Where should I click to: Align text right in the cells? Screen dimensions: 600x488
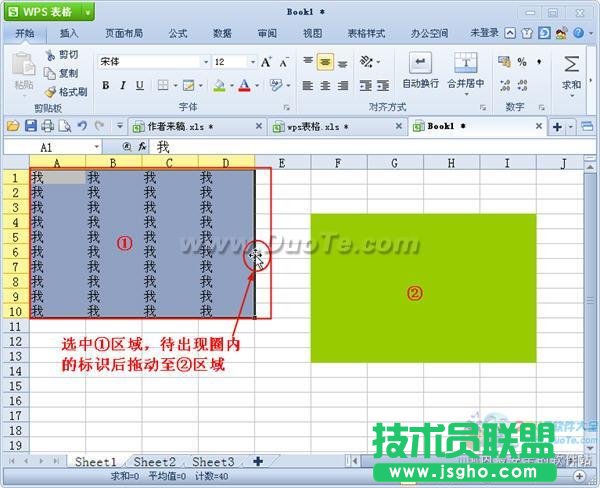[x=343, y=86]
